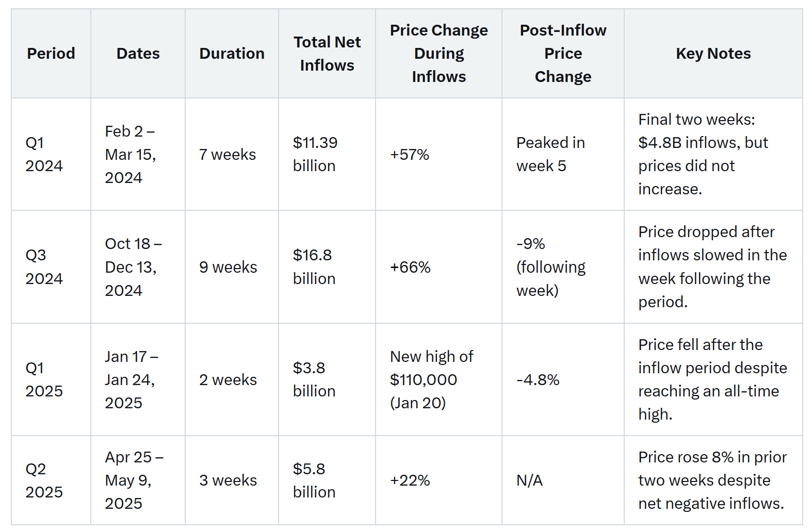Click the Post-Inflow Price Change header
Image resolution: width=812 pixels, height=532 pixels.
563,54
